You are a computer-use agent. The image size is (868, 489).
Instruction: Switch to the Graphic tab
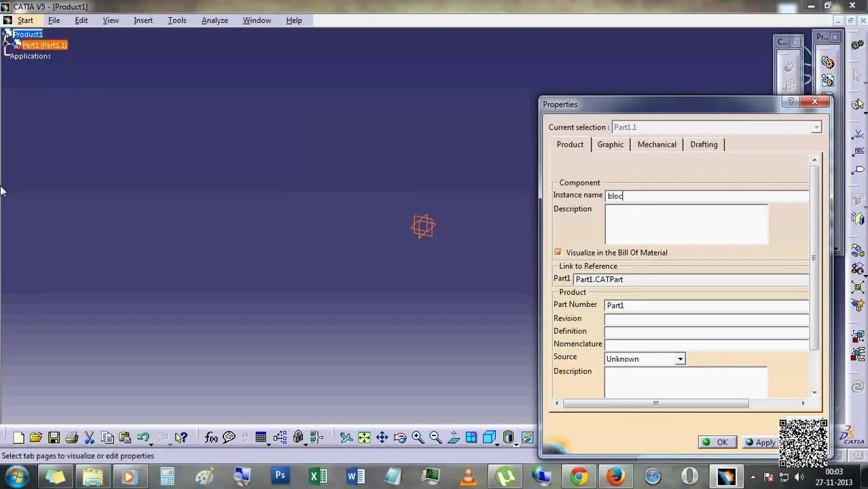[x=610, y=145]
